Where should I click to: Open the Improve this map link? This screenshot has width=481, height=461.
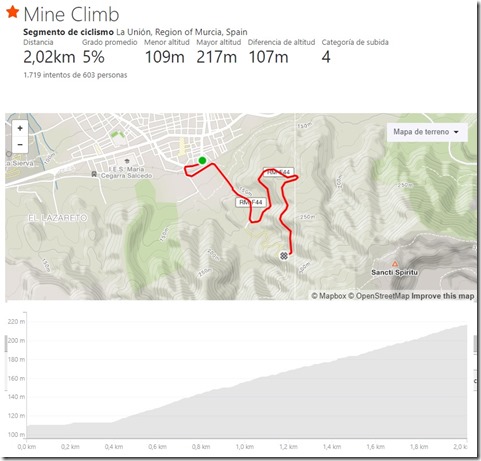click(442, 296)
